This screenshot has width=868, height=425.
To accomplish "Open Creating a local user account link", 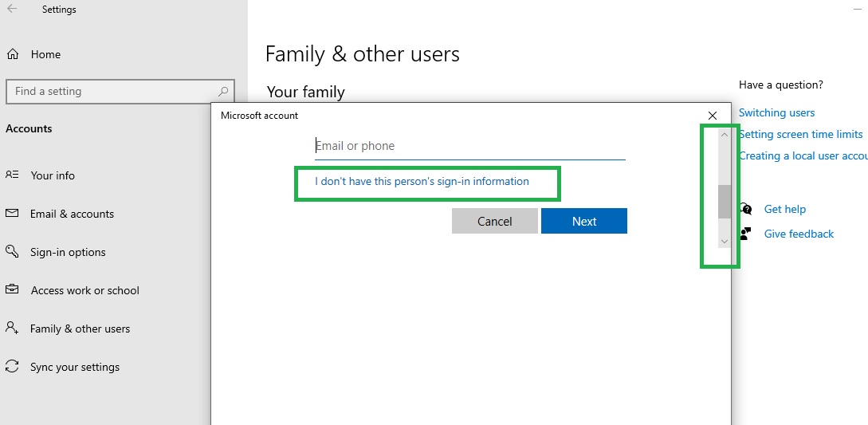I will pos(803,155).
